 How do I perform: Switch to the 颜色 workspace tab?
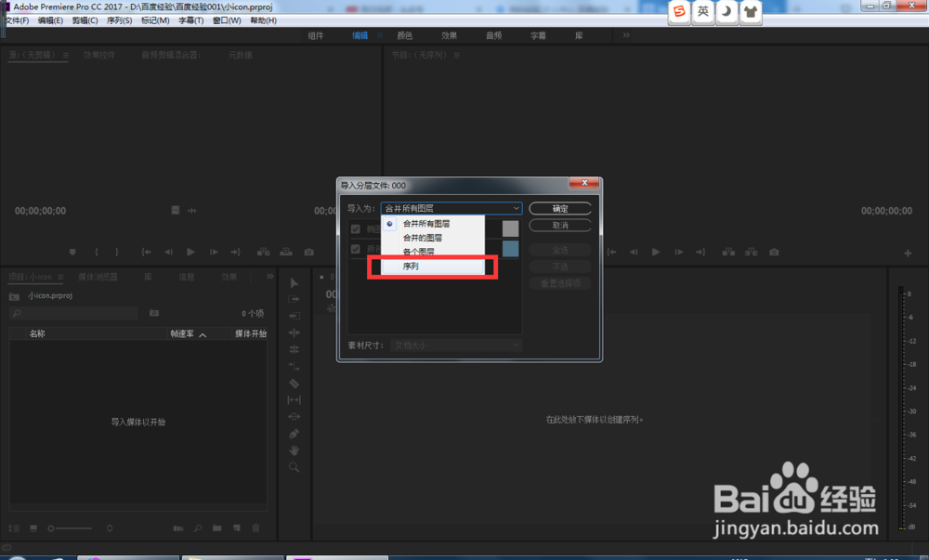405,35
